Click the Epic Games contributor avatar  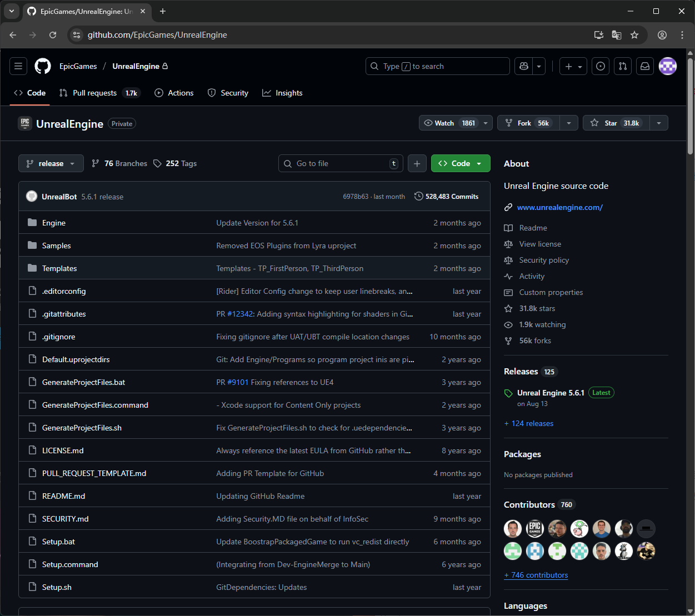coord(535,528)
